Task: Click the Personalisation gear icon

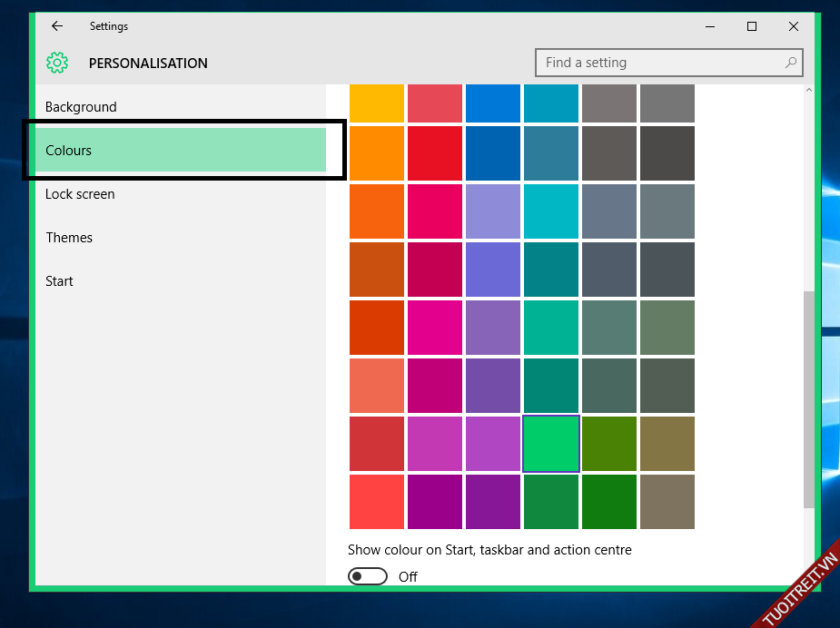Action: [57, 63]
